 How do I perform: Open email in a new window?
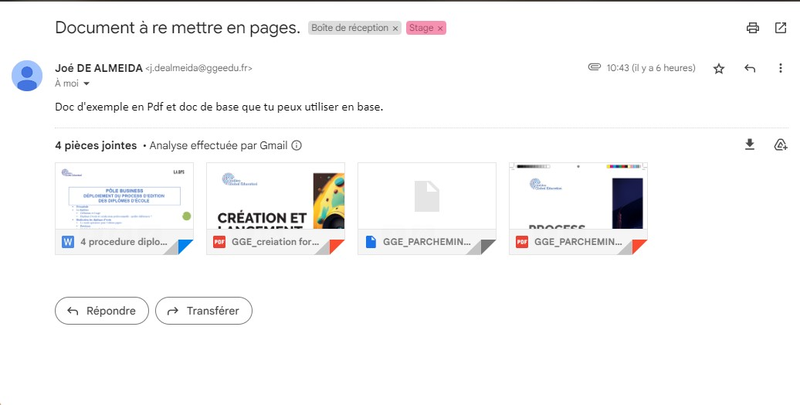(x=781, y=28)
